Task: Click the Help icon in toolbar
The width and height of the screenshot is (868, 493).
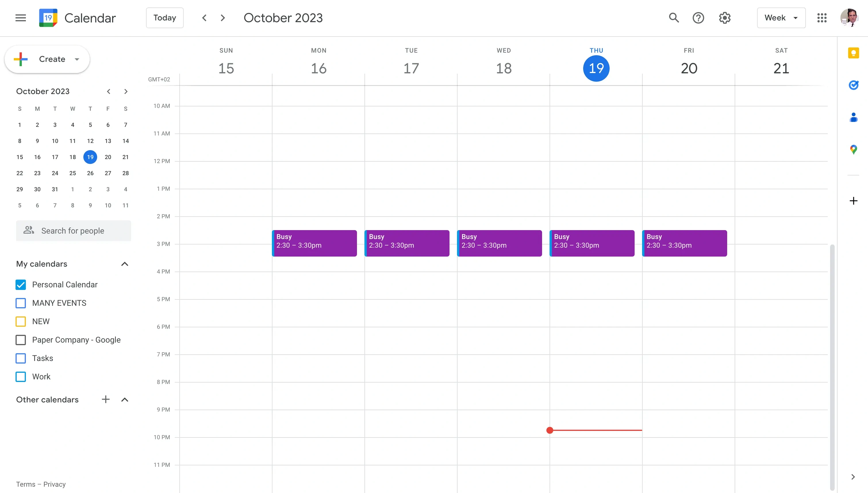Action: pos(699,17)
